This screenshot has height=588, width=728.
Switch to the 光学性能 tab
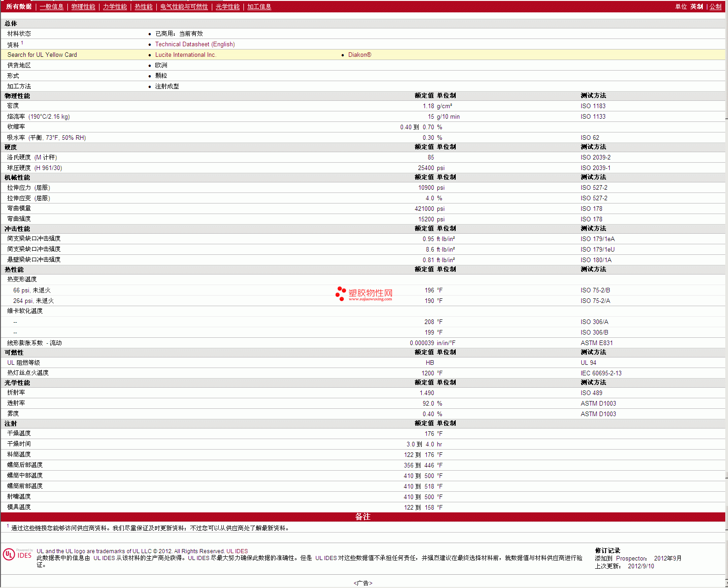227,6
